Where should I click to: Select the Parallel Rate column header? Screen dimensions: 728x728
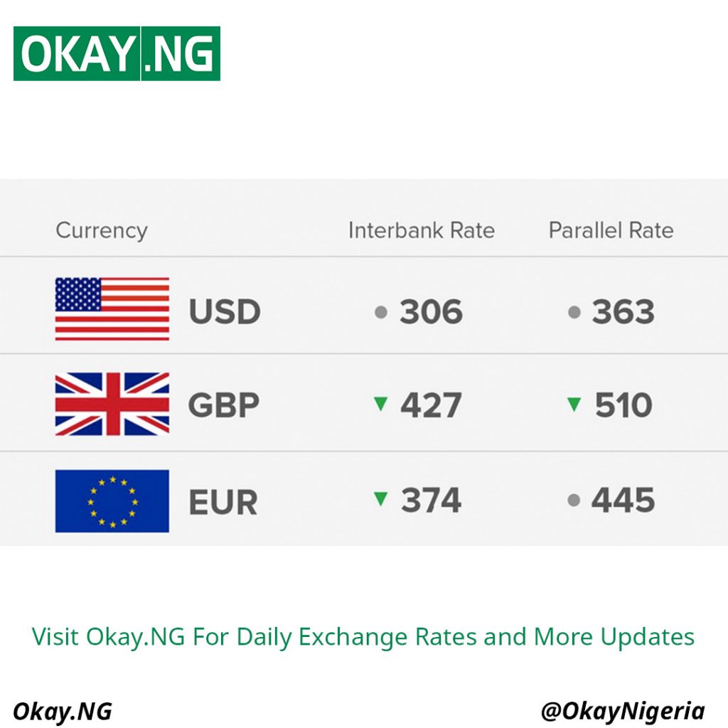611,230
